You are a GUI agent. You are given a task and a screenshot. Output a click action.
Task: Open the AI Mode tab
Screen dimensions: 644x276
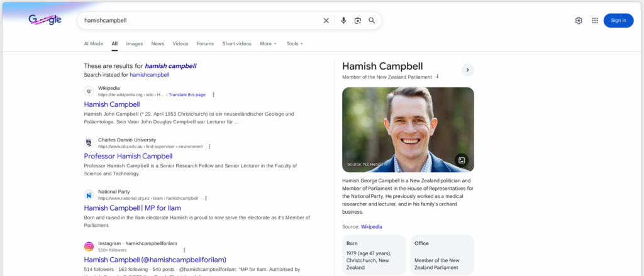click(94, 44)
